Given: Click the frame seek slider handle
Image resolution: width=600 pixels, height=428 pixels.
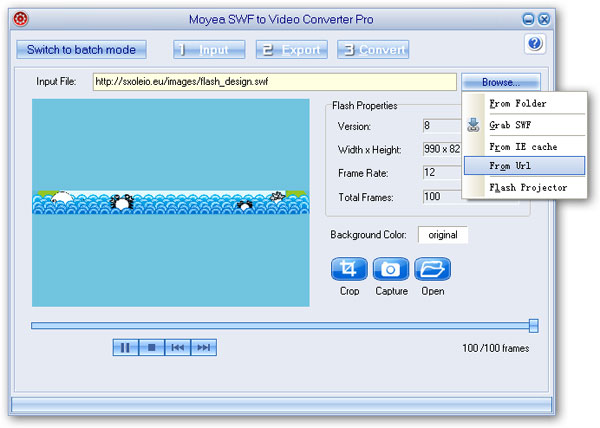Looking at the screenshot, I should click(x=533, y=326).
